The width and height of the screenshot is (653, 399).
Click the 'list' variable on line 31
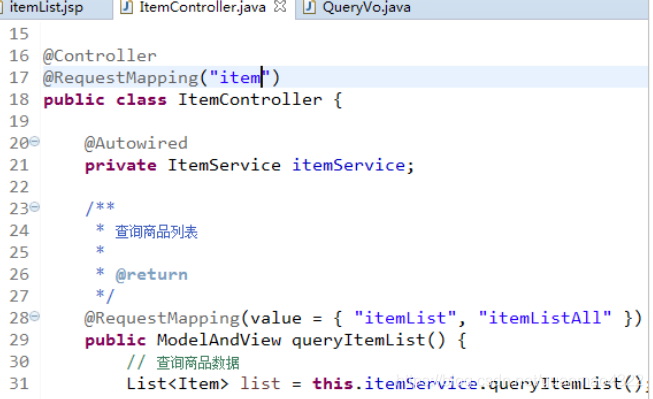pyautogui.click(x=260, y=384)
